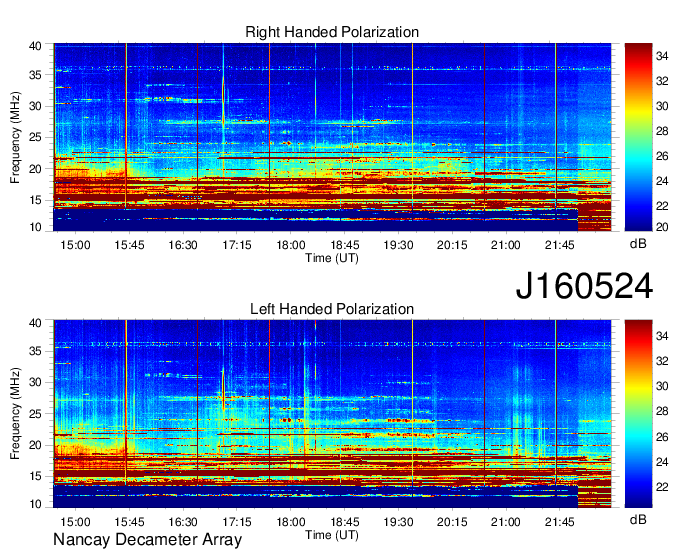Click the 15:00 tick under Left Handed plot
Image resolution: width=680 pixels, height=552 pixels.
click(x=75, y=521)
